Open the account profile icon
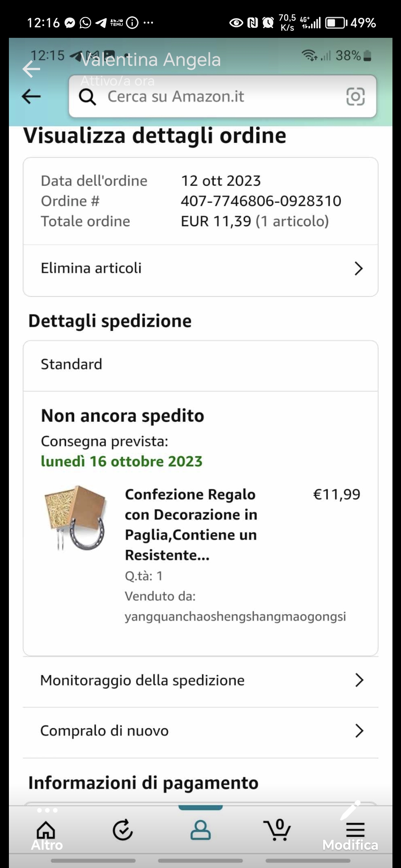Screen dimensions: 401x868 pos(200,829)
